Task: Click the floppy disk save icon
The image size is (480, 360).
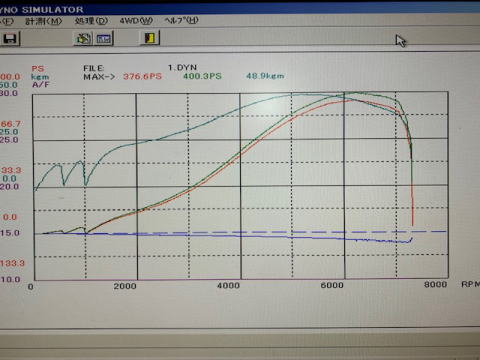Action: pos(10,39)
